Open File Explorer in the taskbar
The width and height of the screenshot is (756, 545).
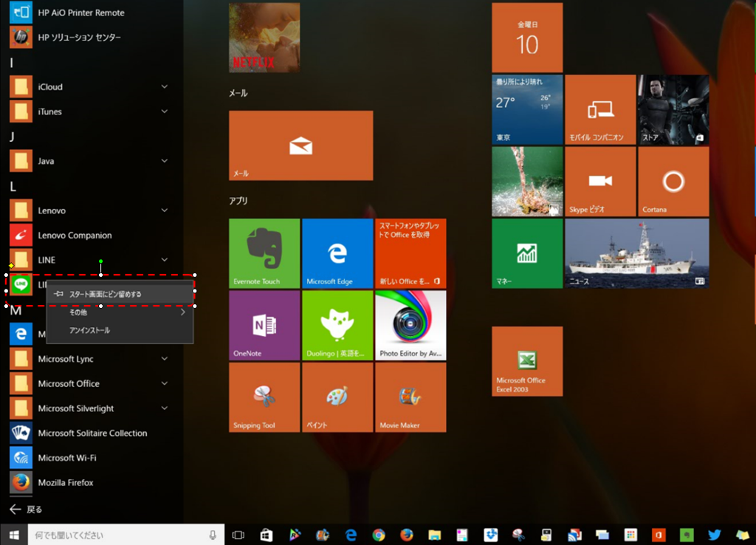434,535
